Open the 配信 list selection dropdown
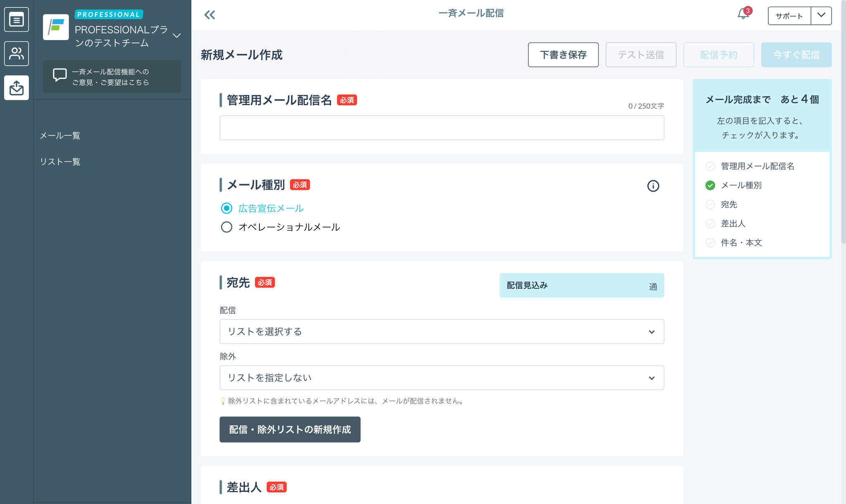This screenshot has width=846, height=504. [x=441, y=331]
